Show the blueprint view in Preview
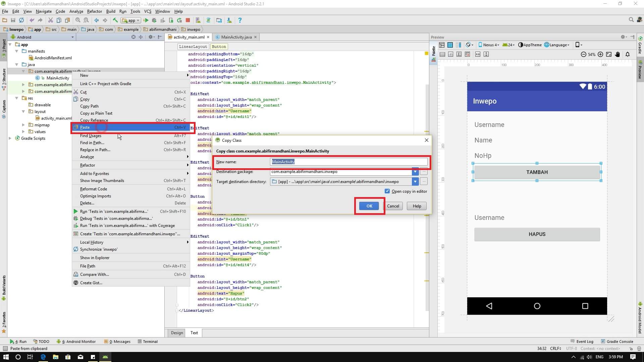 tap(450, 45)
